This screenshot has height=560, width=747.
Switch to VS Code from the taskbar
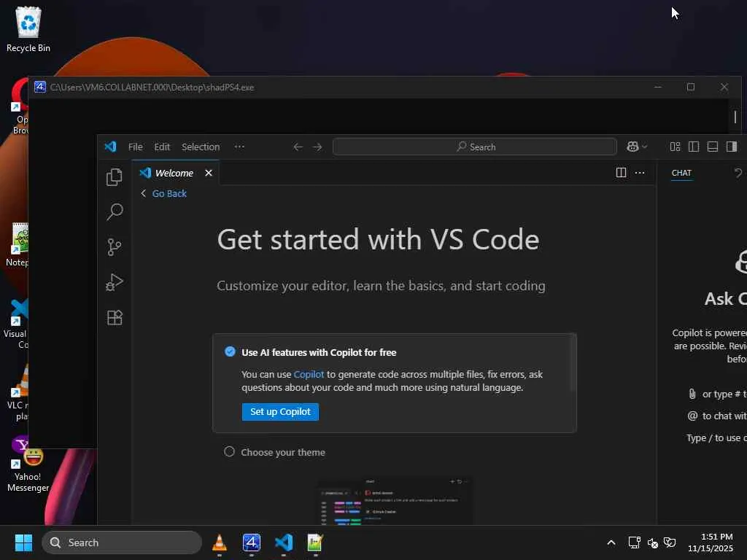pos(284,542)
